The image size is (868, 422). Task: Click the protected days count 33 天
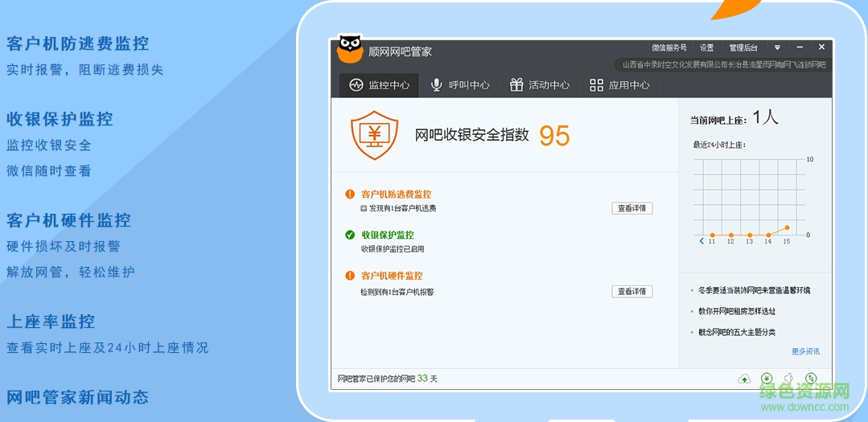click(x=427, y=379)
